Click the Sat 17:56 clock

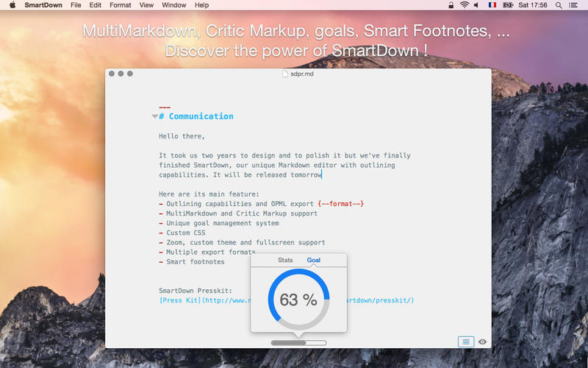(533, 5)
